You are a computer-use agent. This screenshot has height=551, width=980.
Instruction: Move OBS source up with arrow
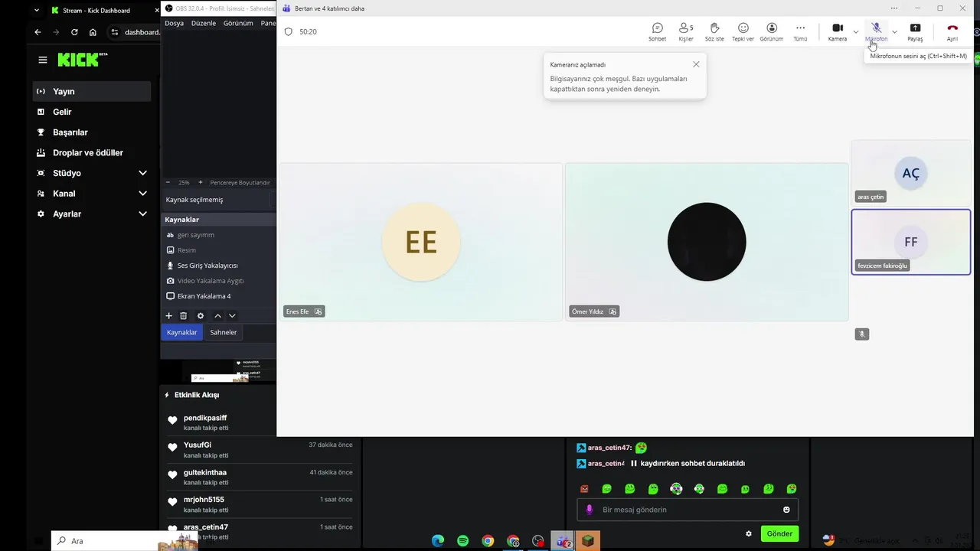(x=218, y=315)
